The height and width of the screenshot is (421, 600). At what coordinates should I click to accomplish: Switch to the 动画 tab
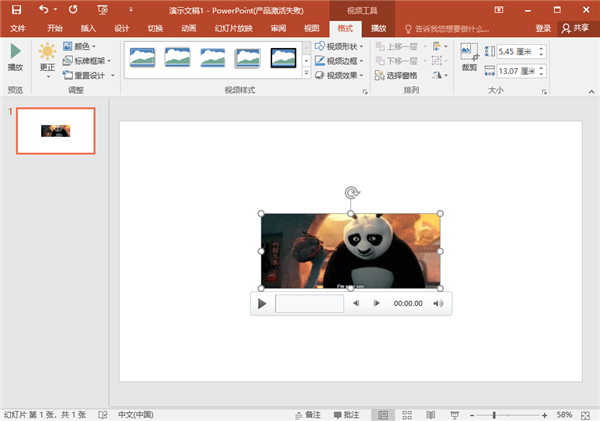tap(189, 28)
